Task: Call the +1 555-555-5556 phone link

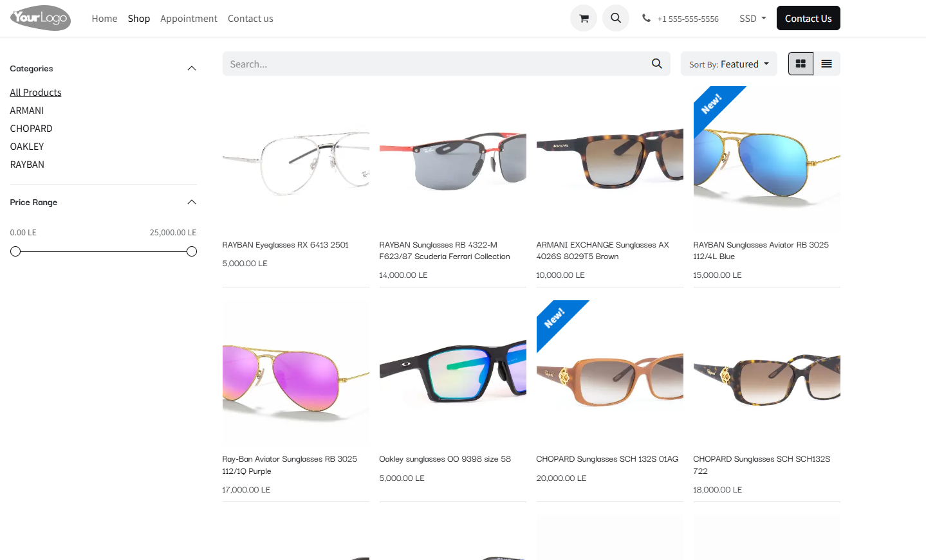Action: click(x=687, y=19)
